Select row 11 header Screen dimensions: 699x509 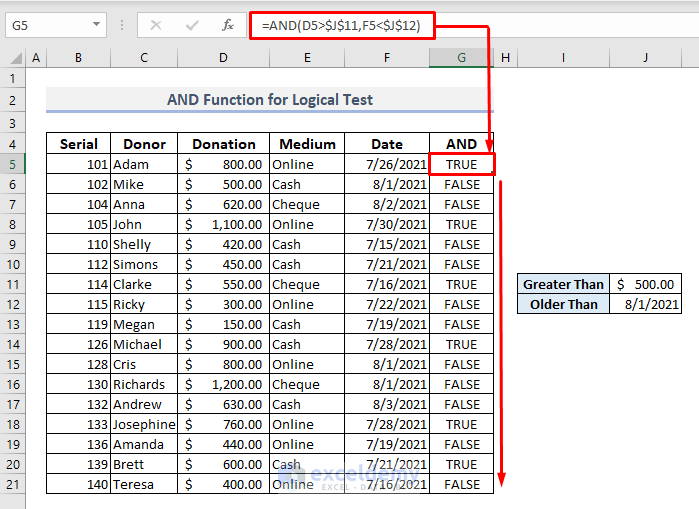point(12,284)
